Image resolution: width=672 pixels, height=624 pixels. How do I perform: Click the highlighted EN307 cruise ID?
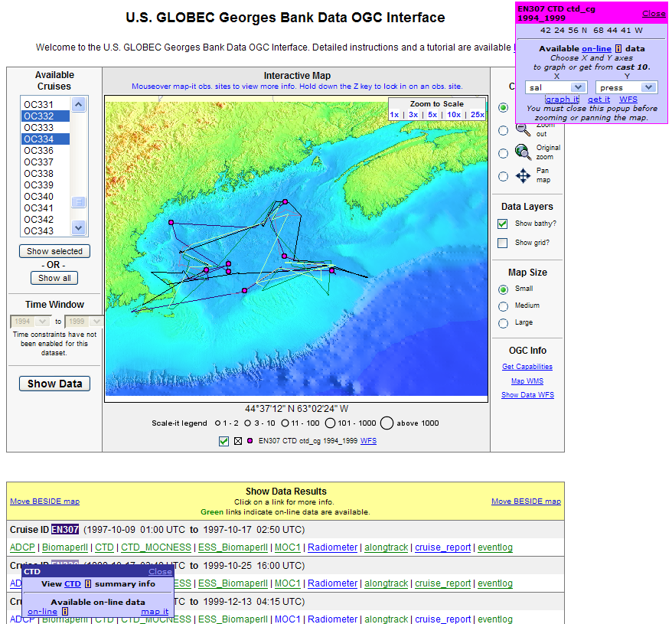click(x=65, y=530)
